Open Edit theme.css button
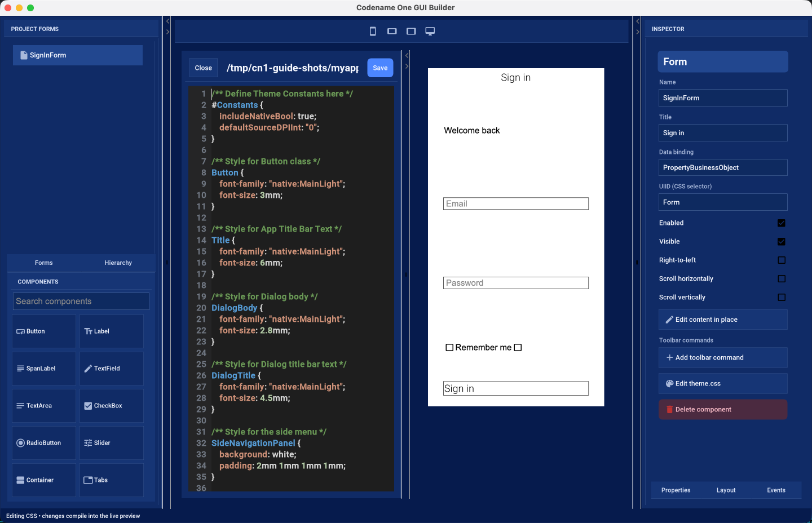Image resolution: width=812 pixels, height=523 pixels. [x=723, y=383]
